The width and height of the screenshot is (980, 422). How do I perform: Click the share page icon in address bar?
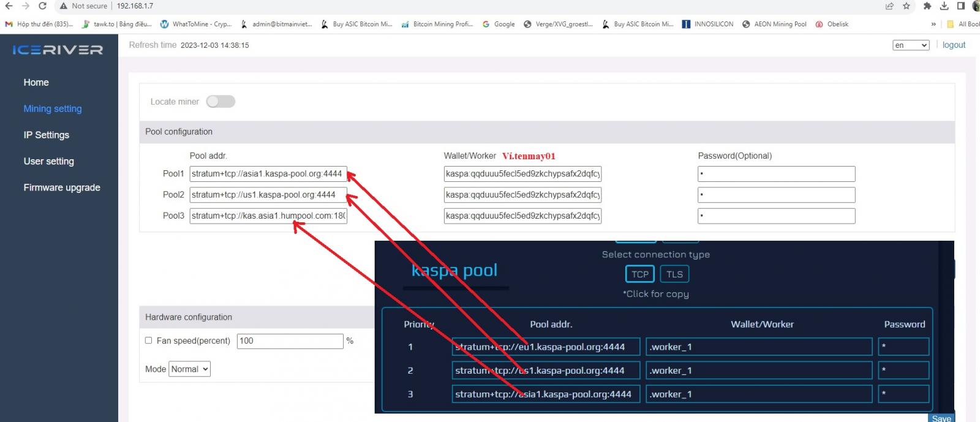889,6
